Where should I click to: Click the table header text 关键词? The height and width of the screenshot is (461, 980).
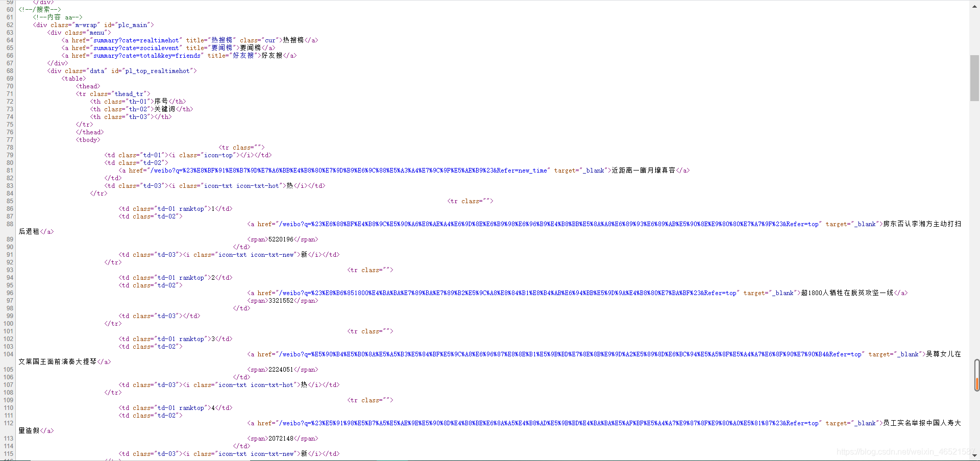tap(165, 109)
